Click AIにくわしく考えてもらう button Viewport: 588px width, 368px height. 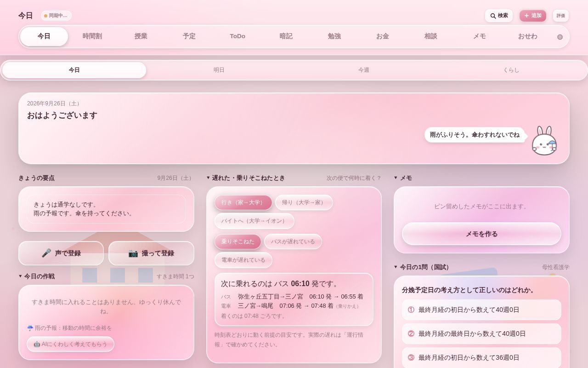pos(70,344)
